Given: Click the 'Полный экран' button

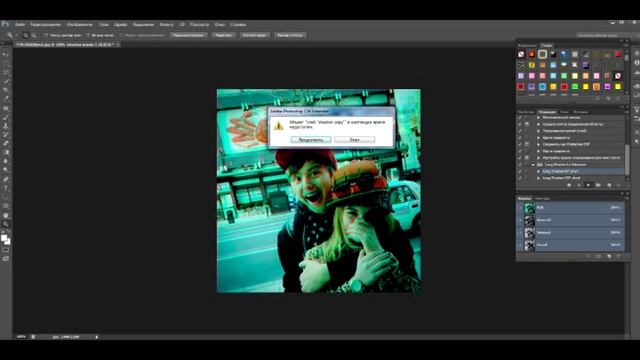Looking at the screenshot, I should coord(254,36).
